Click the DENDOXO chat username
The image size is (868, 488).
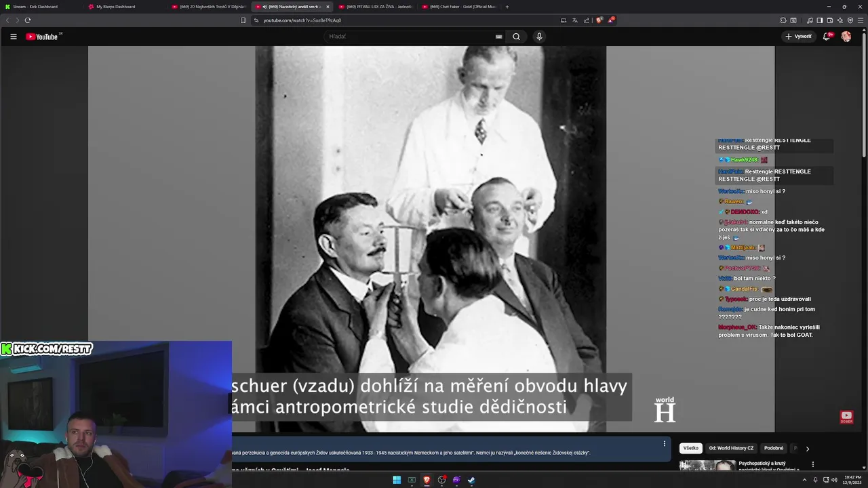[745, 212]
